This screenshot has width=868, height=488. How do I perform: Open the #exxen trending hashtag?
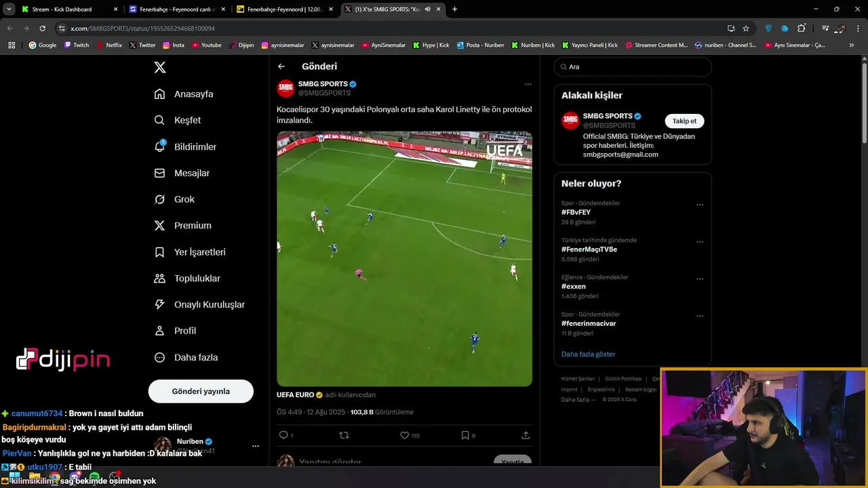coord(574,286)
